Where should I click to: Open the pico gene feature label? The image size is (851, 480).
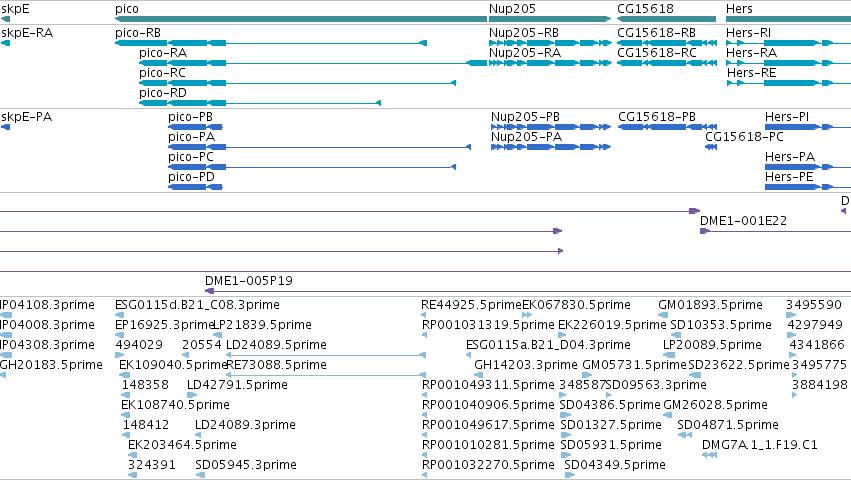pos(127,9)
